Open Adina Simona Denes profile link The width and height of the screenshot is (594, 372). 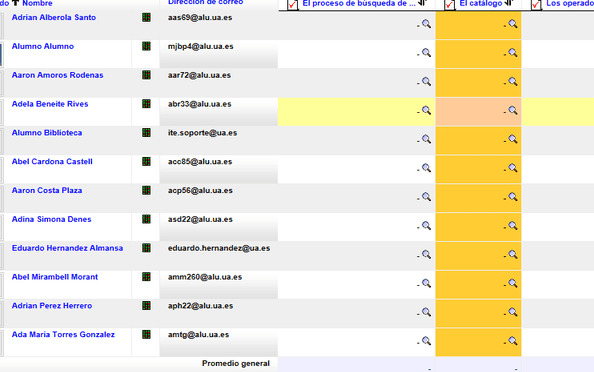[x=52, y=219]
